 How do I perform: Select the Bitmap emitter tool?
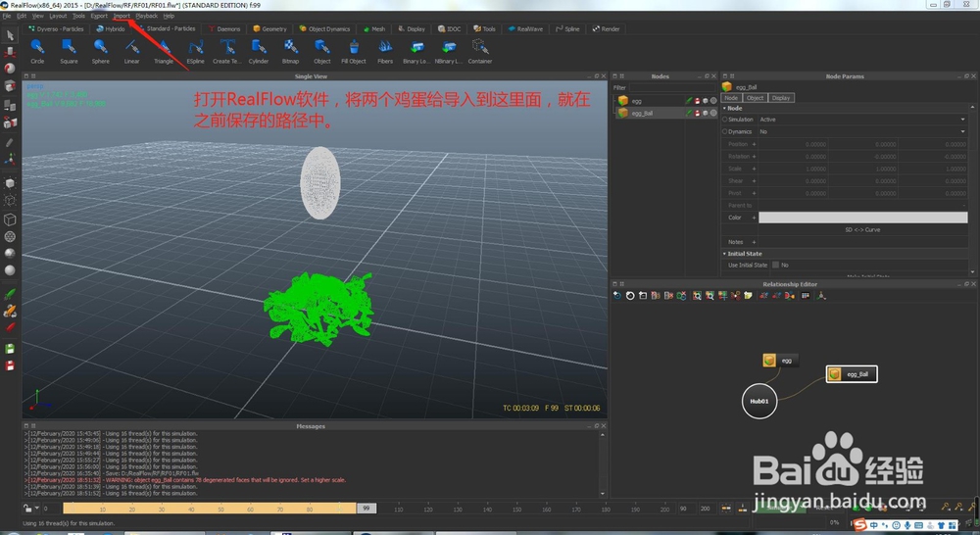tap(291, 51)
